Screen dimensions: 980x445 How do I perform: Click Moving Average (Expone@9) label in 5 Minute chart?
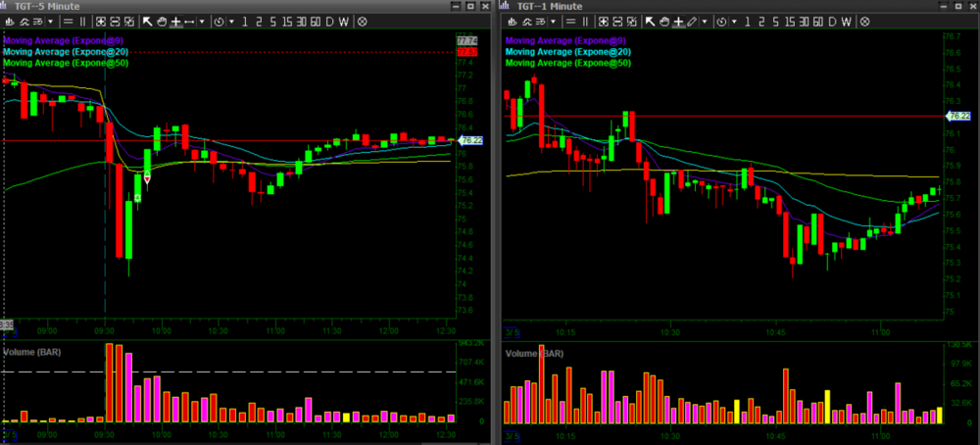coord(66,40)
